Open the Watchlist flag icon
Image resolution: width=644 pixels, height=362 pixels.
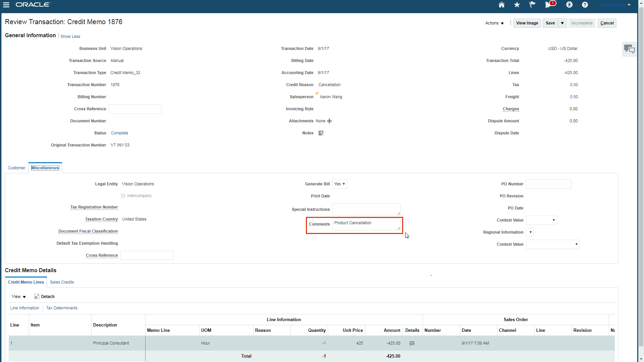pos(532,5)
